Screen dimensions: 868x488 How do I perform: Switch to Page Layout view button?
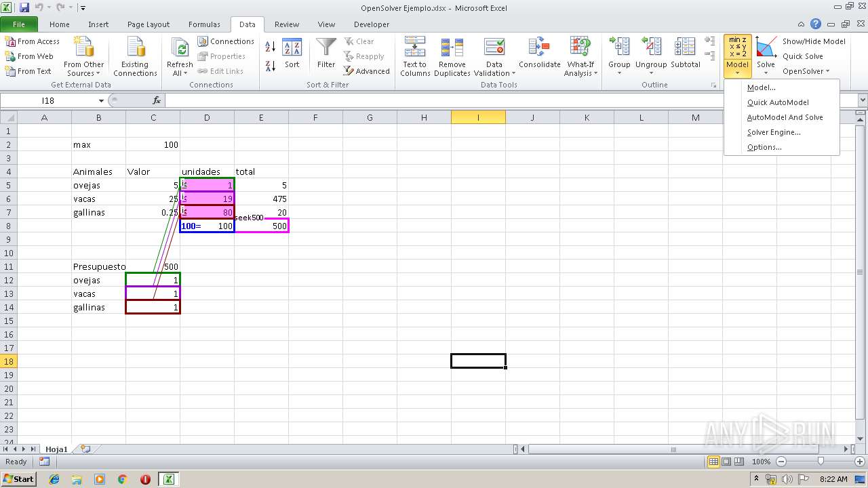726,462
